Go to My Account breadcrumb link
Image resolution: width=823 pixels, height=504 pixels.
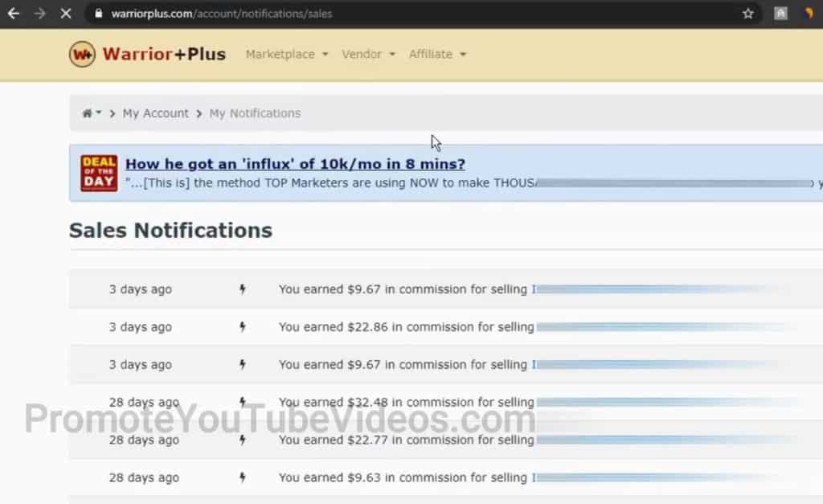[x=155, y=113]
